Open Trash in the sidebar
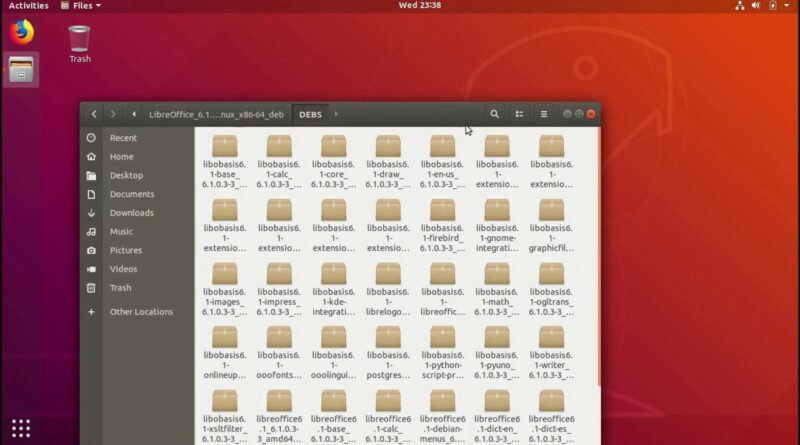Image resolution: width=800 pixels, height=445 pixels. pos(138,288)
